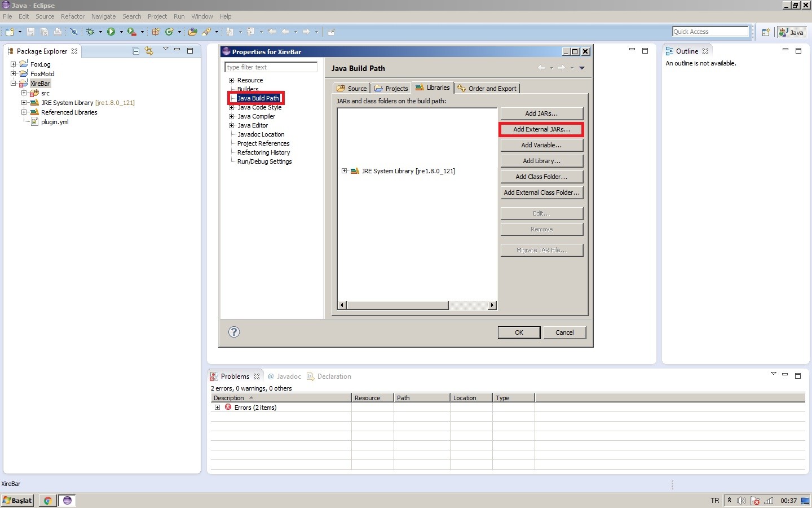Open the Package Explorer view menu triangle
The width and height of the screenshot is (812, 508).
[166, 49]
